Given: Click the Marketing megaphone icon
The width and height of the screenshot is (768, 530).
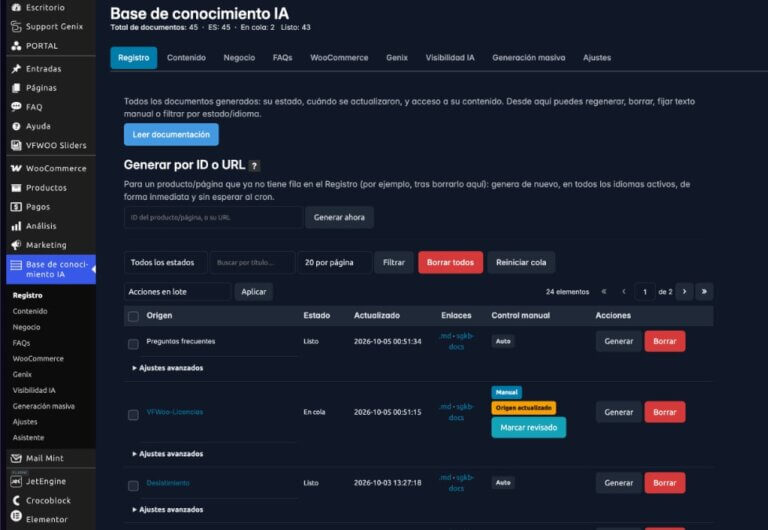Looking at the screenshot, I should coord(16,245).
